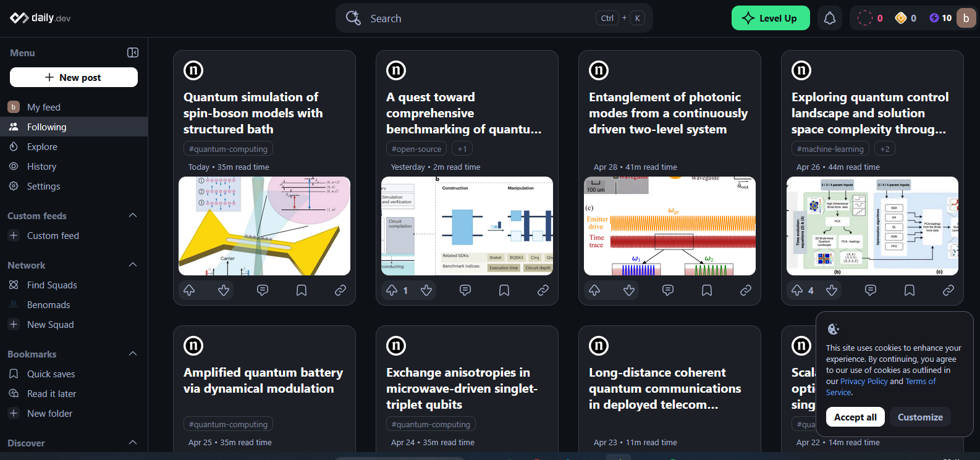Open the Cores balance showing 10
Viewport: 980px width, 460px height.
tap(940, 18)
